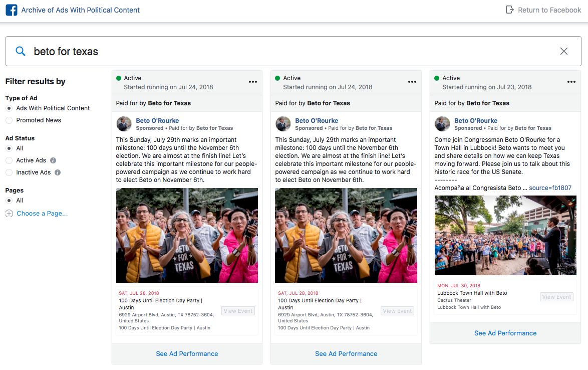This screenshot has height=370, width=588.
Task: Open Beto O'Rourke page link in first ad
Action: point(157,120)
